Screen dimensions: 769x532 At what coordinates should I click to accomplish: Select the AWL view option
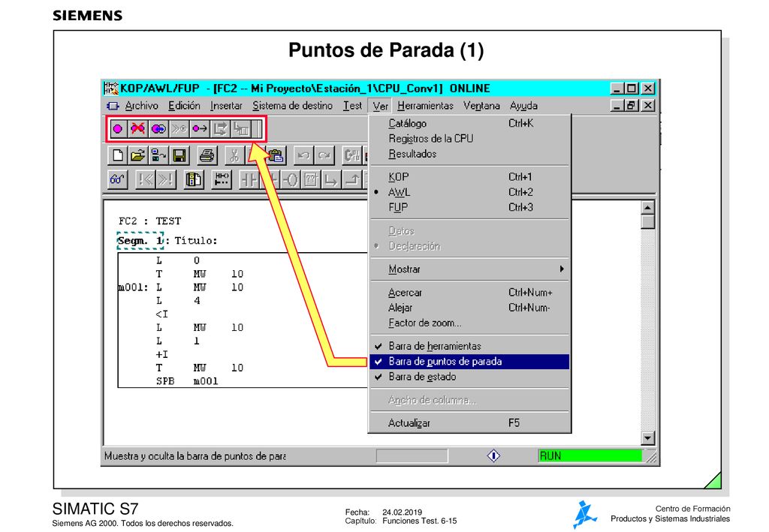click(469, 192)
